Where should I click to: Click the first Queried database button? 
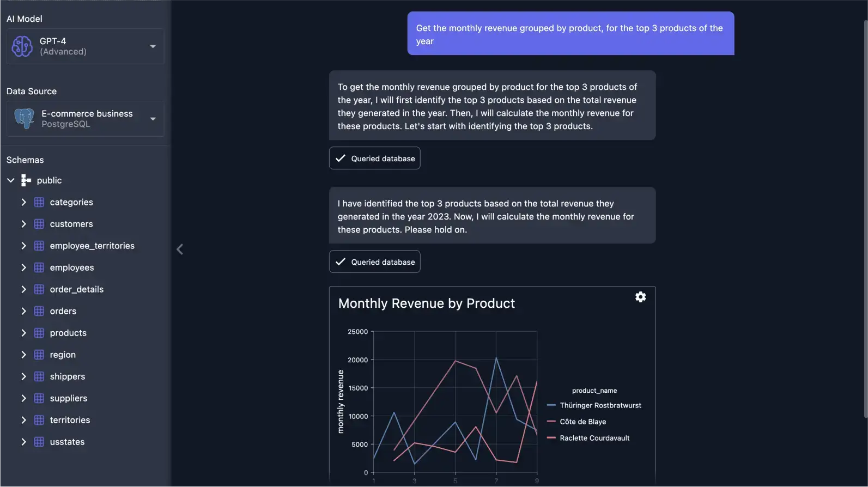[x=375, y=159]
